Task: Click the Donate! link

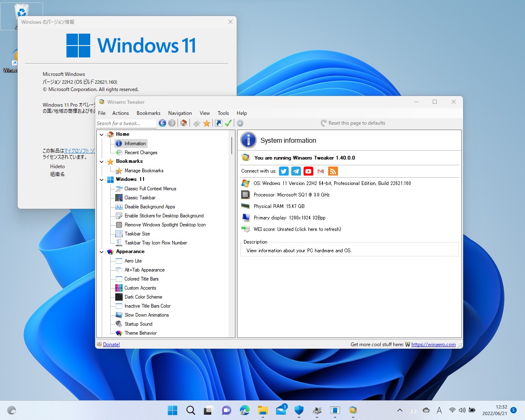Action: pos(111,344)
